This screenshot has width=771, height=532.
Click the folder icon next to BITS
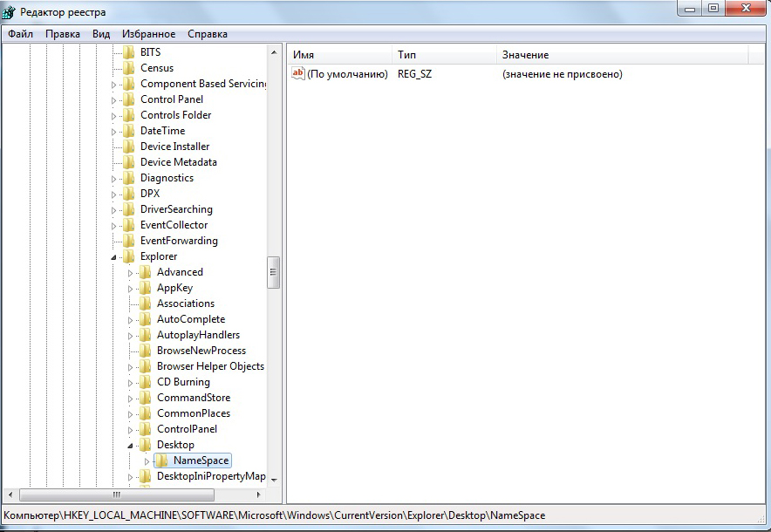[x=128, y=52]
